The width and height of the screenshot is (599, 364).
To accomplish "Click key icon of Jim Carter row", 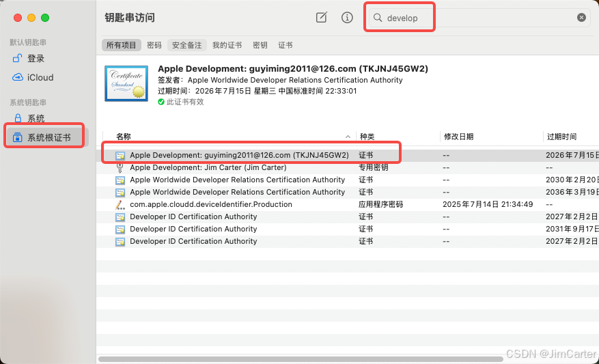I will 120,168.
